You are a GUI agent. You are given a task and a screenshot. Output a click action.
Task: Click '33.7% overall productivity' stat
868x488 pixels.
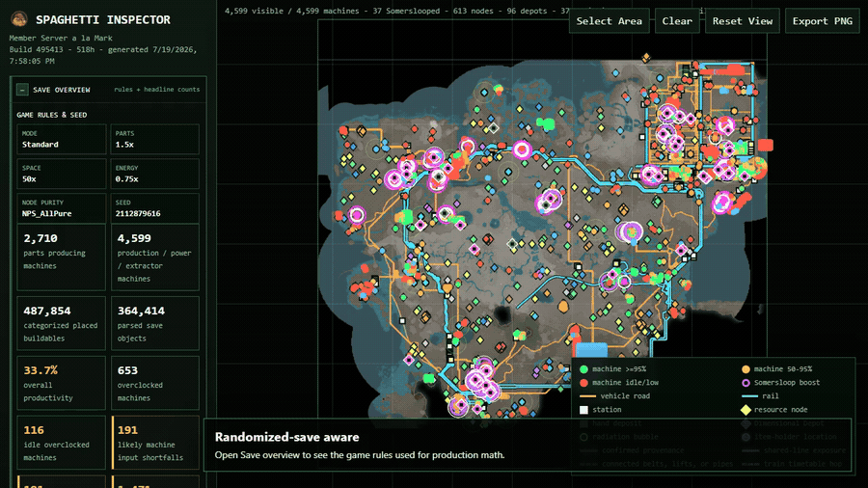tap(61, 383)
